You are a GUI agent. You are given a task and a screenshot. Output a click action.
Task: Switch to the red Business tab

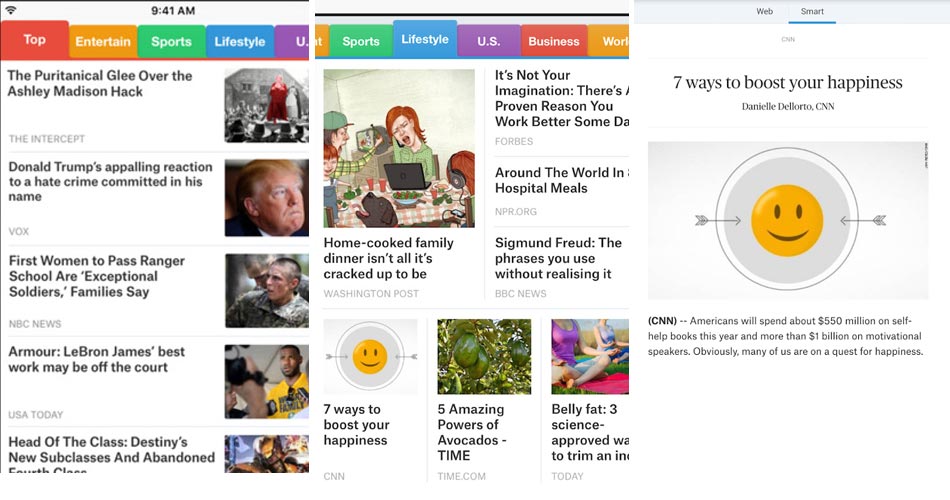click(x=554, y=42)
